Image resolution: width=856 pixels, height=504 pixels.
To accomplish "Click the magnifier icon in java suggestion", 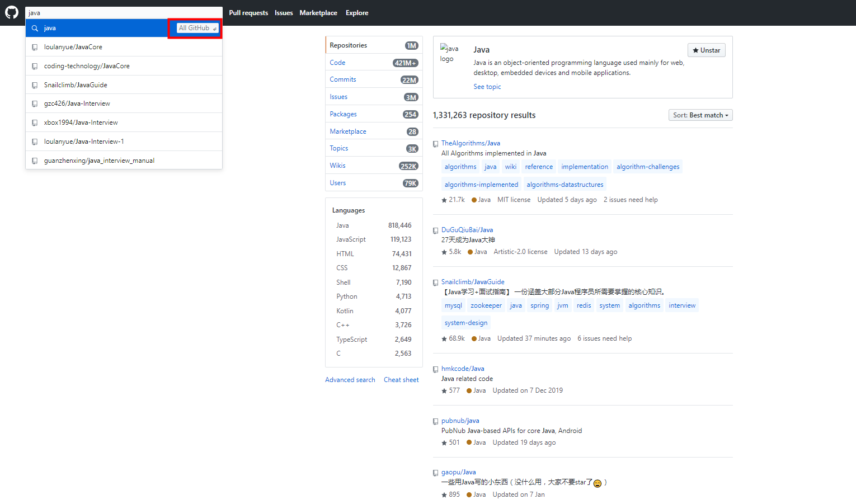I will click(35, 28).
